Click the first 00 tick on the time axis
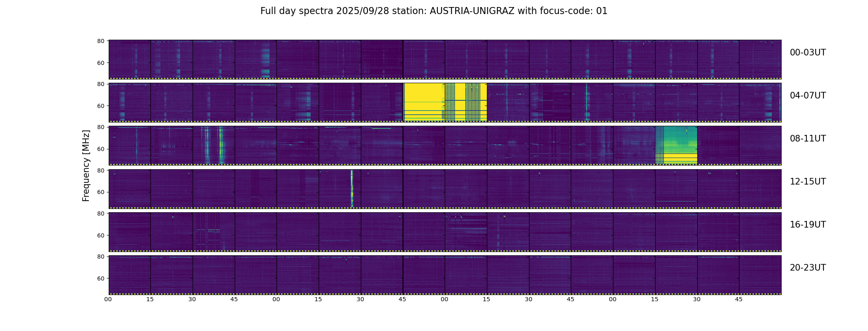 108,299
